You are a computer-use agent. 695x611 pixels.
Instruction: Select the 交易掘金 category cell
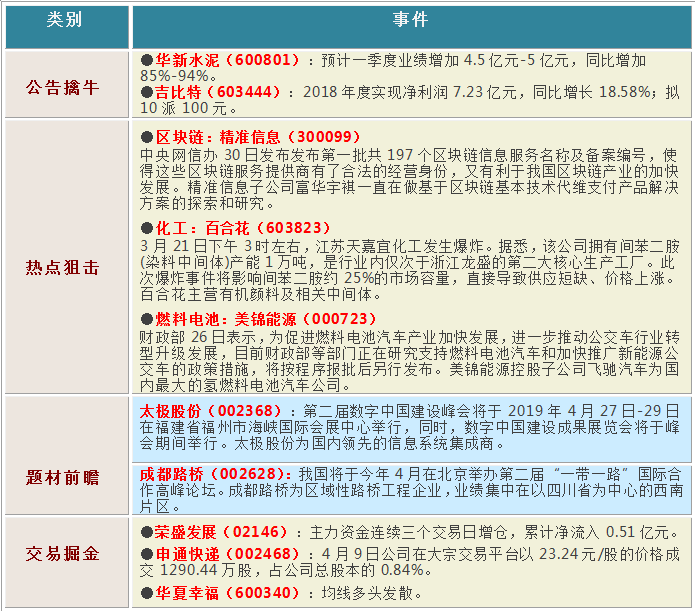pyautogui.click(x=67, y=563)
